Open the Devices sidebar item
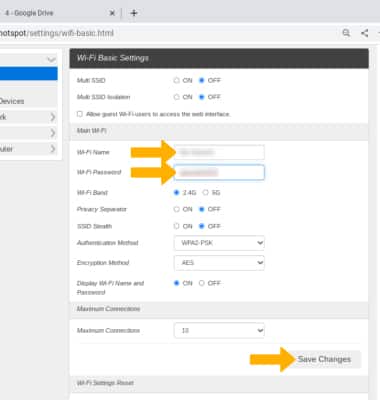 pyautogui.click(x=29, y=101)
